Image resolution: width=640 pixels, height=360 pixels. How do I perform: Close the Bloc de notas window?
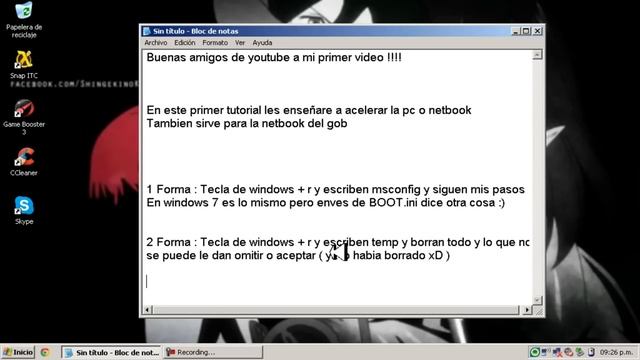tap(538, 31)
